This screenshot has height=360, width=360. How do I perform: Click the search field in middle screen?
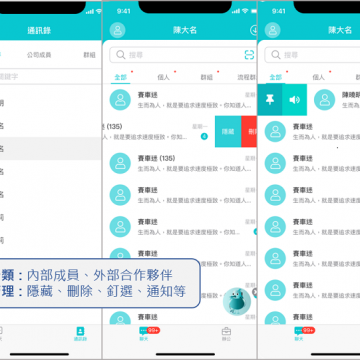coord(183,55)
